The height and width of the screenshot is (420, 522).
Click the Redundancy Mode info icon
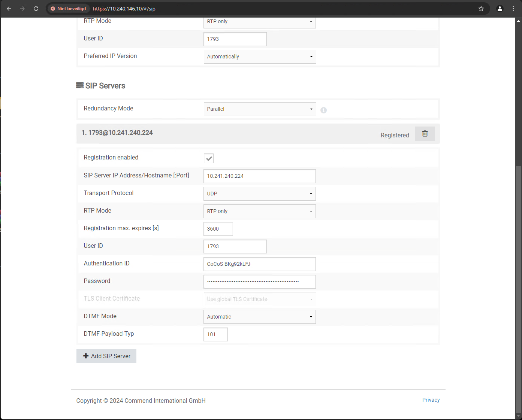[323, 110]
